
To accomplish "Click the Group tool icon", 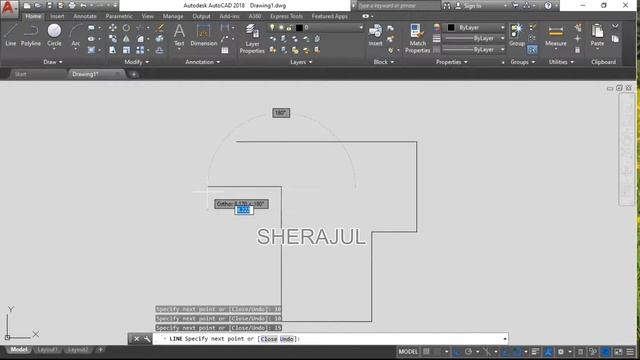I will pos(516,35).
